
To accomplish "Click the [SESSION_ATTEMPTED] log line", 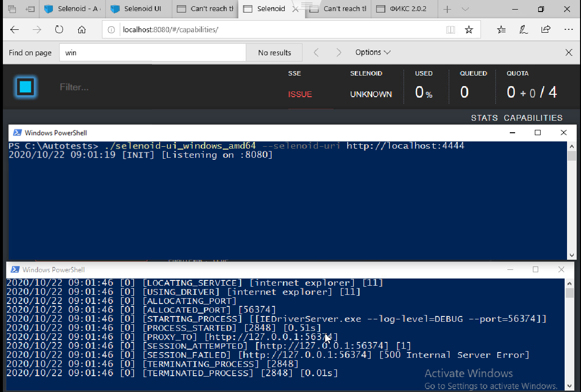I will (x=209, y=346).
